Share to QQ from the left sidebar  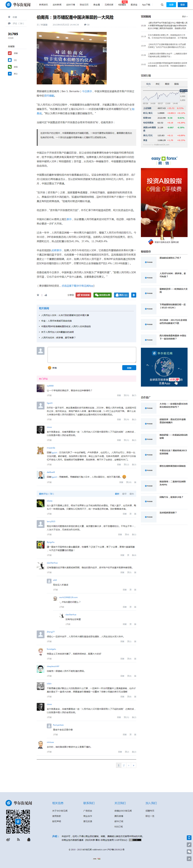click(x=10, y=60)
